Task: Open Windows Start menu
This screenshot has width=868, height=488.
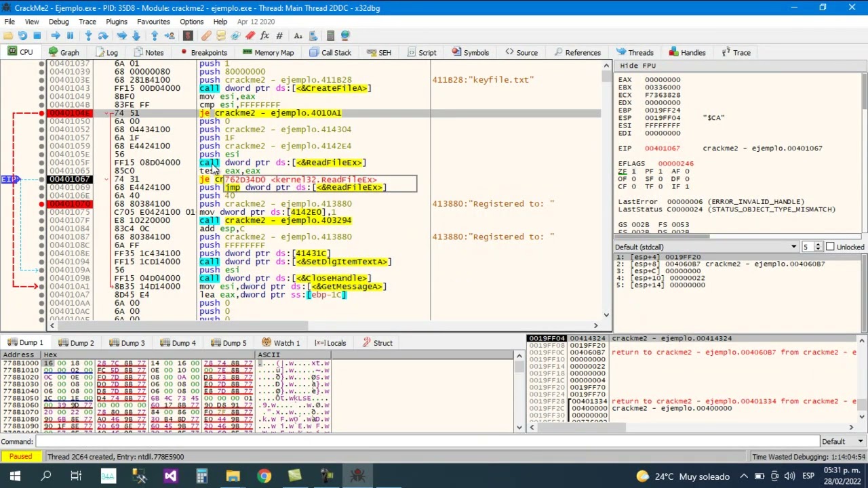Action: click(15, 476)
